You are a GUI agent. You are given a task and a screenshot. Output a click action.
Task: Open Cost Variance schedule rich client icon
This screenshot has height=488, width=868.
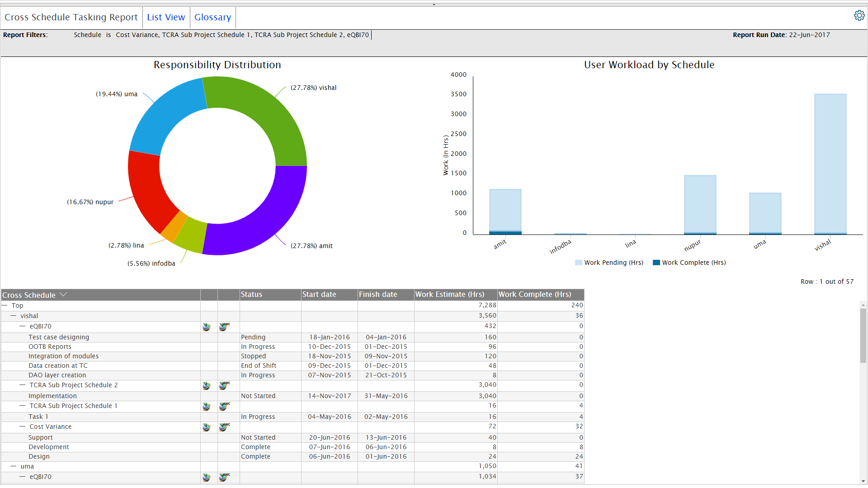[x=207, y=427]
